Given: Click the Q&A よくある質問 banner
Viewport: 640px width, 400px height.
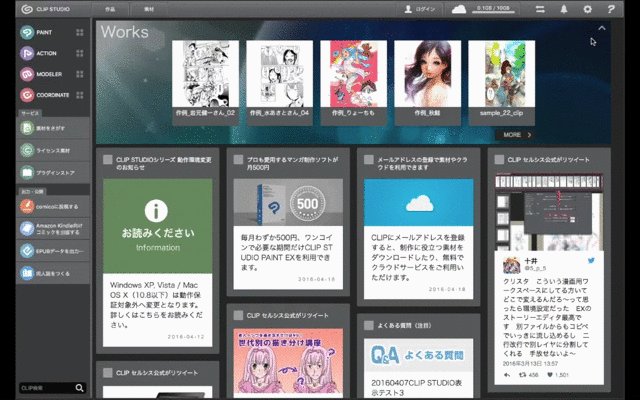Looking at the screenshot, I should [x=419, y=355].
